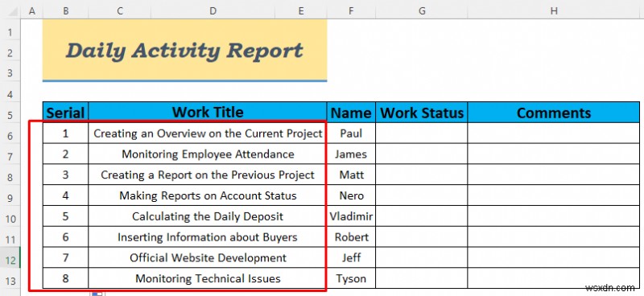Click the Daily Activity Report title cell
Image resolution: width=644 pixels, height=296 pixels.
(185, 50)
